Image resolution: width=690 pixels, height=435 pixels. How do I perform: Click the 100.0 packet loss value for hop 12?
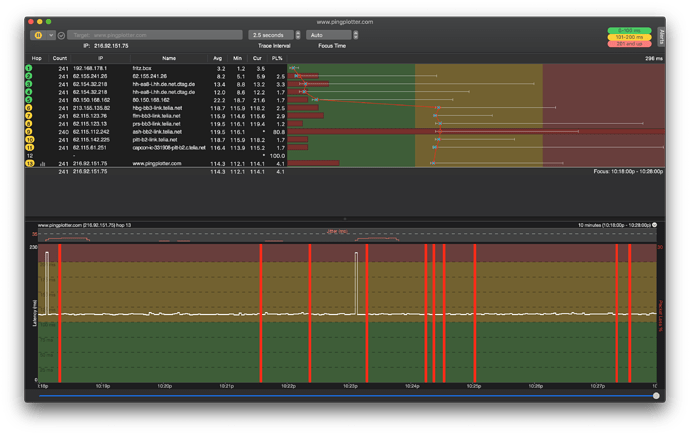277,156
